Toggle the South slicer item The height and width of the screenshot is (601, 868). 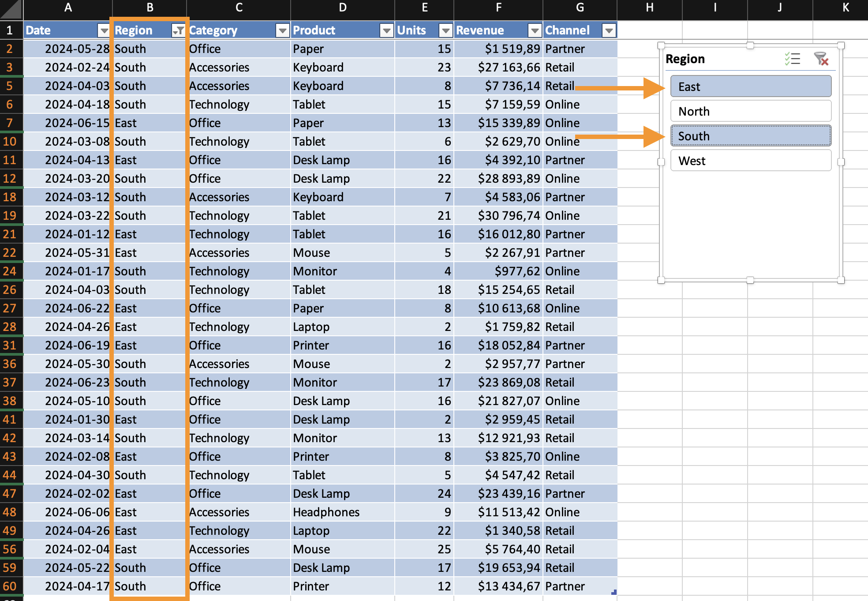(751, 136)
